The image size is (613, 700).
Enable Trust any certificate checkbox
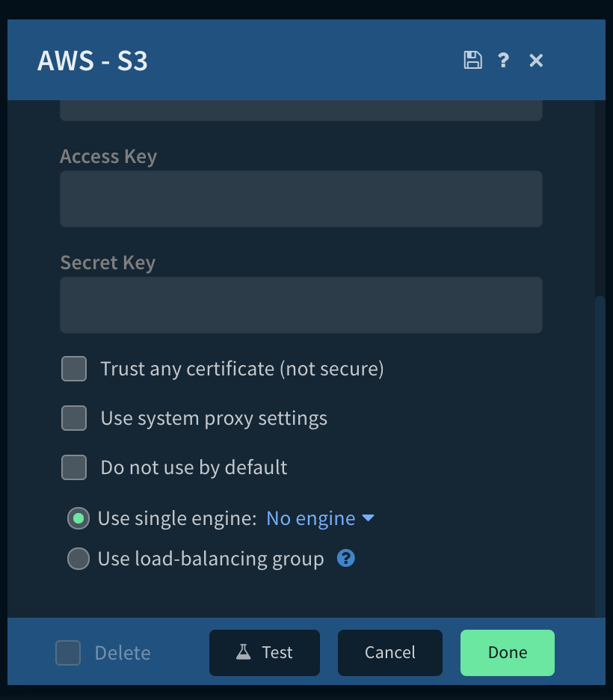pos(74,369)
